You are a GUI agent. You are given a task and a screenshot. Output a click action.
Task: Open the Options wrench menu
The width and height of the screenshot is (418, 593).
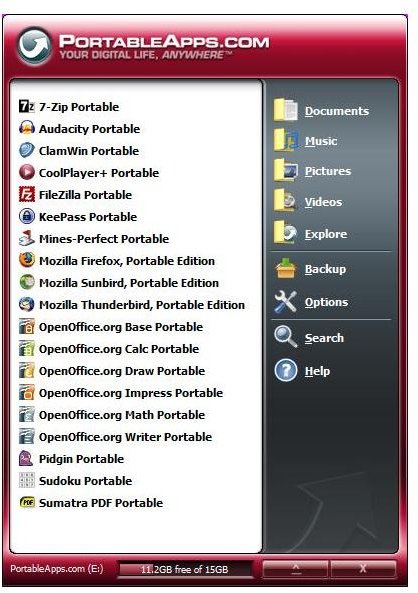point(311,302)
